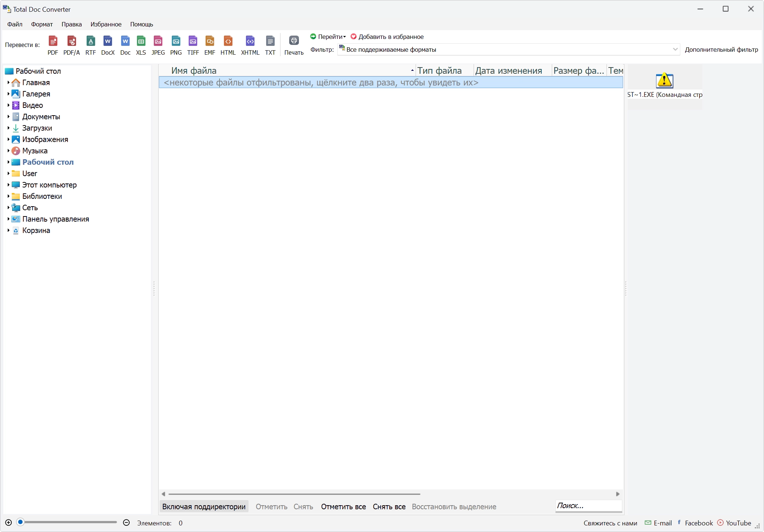The width and height of the screenshot is (764, 532).
Task: Convert to EMF format
Action: coord(210,45)
